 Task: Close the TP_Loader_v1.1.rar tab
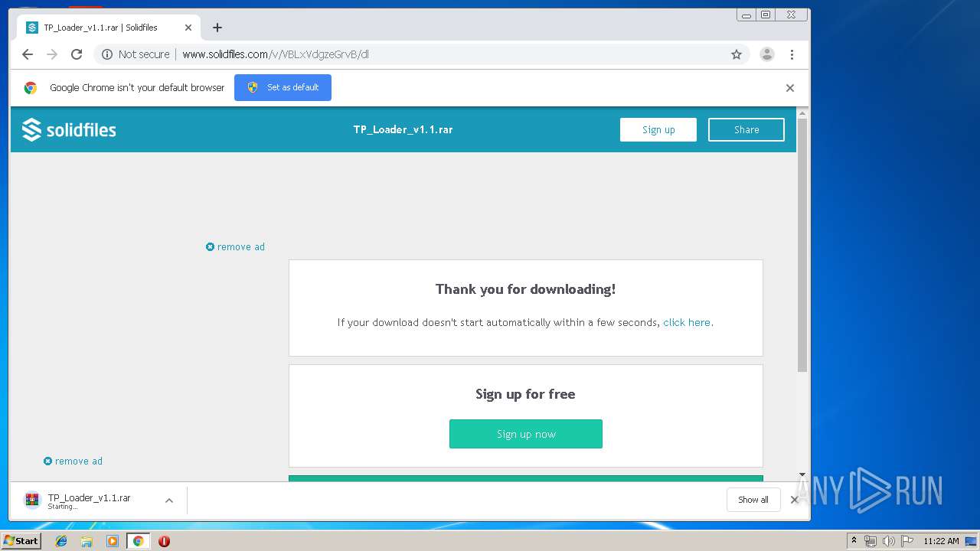188,28
